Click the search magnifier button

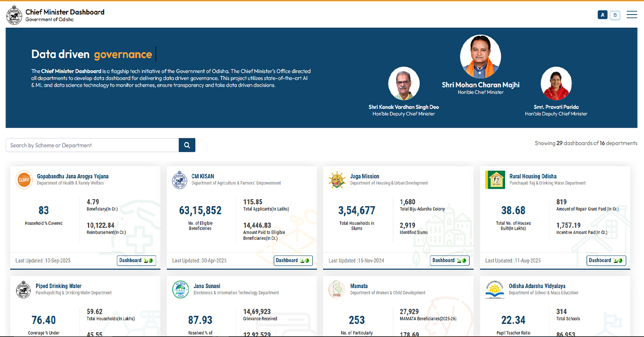(x=187, y=145)
